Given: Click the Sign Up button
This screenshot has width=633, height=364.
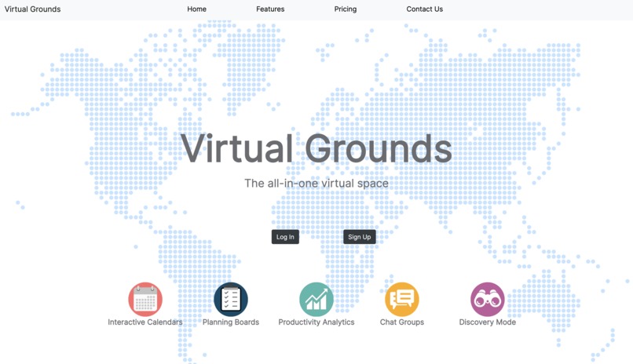Looking at the screenshot, I should tap(359, 237).
